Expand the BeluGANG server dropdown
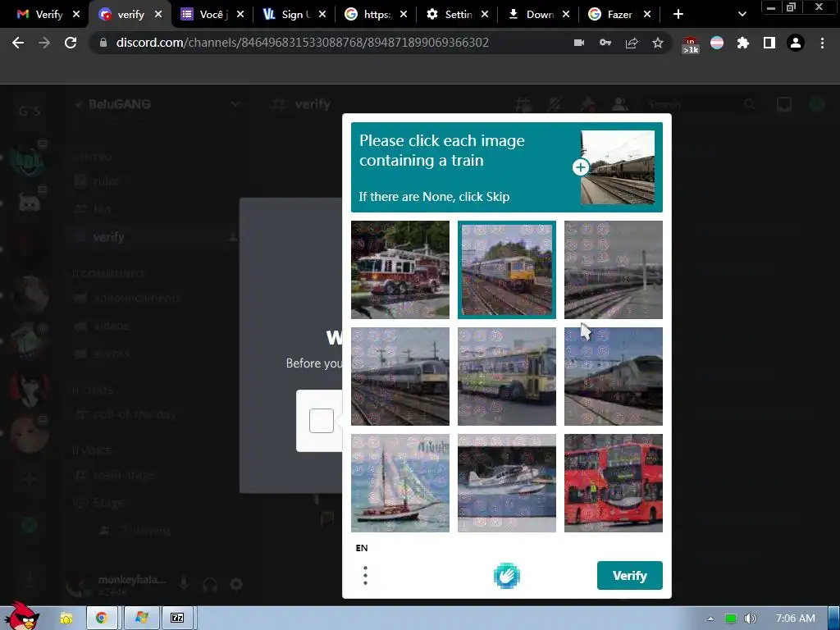 (235, 104)
